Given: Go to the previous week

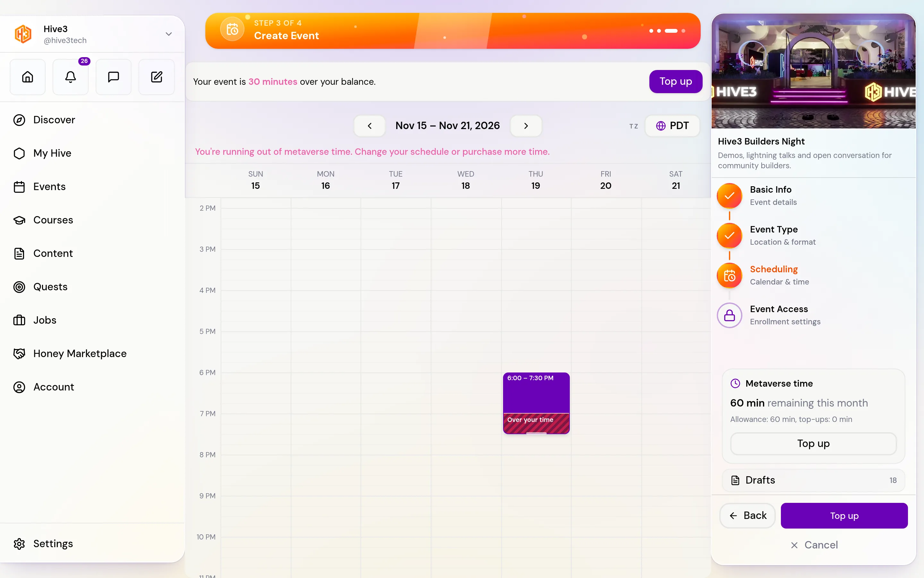Looking at the screenshot, I should 369,126.
